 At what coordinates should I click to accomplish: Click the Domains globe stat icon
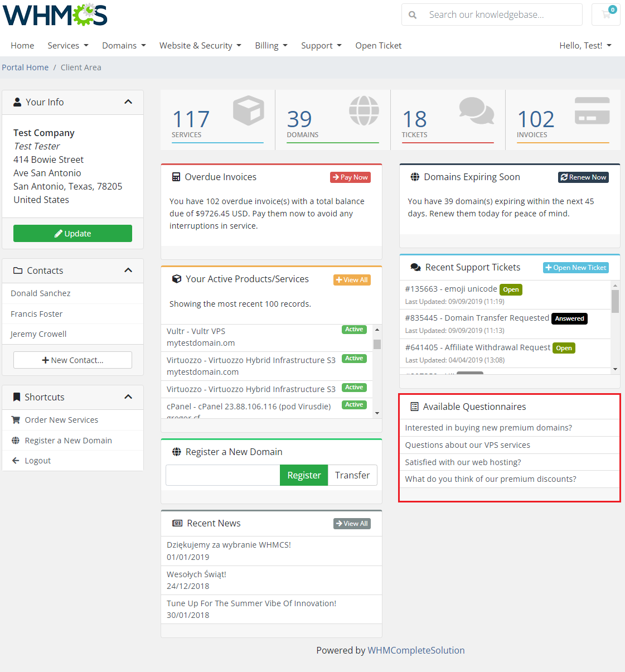pyautogui.click(x=364, y=110)
